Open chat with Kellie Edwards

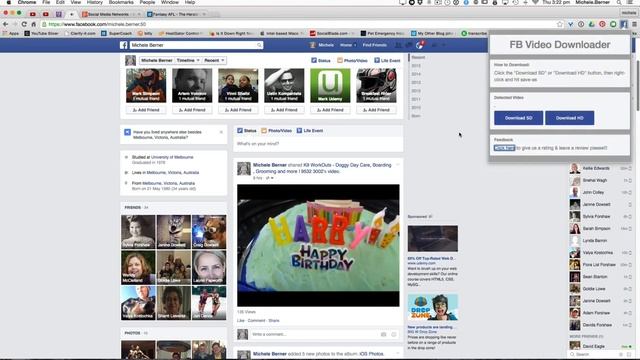(600, 168)
